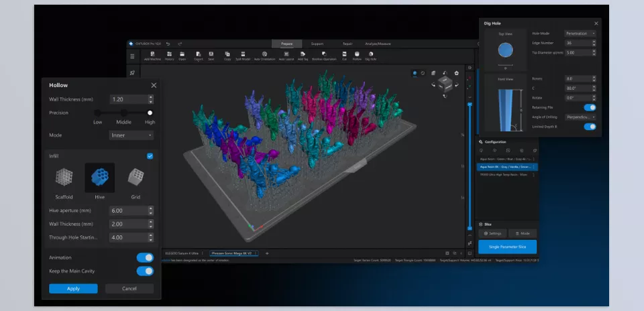
Task: Click the Add Machine toolbar icon
Action: coord(153,55)
